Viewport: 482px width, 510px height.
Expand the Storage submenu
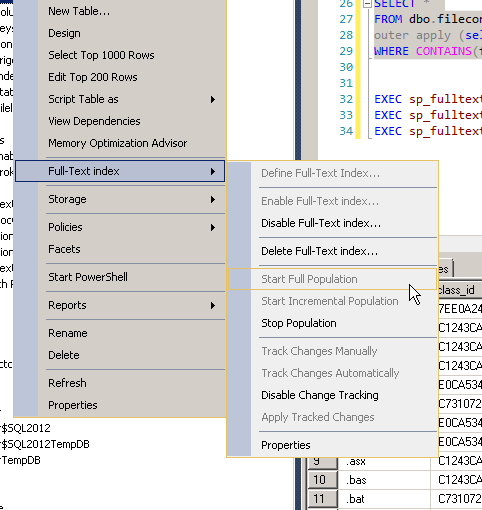point(120,199)
